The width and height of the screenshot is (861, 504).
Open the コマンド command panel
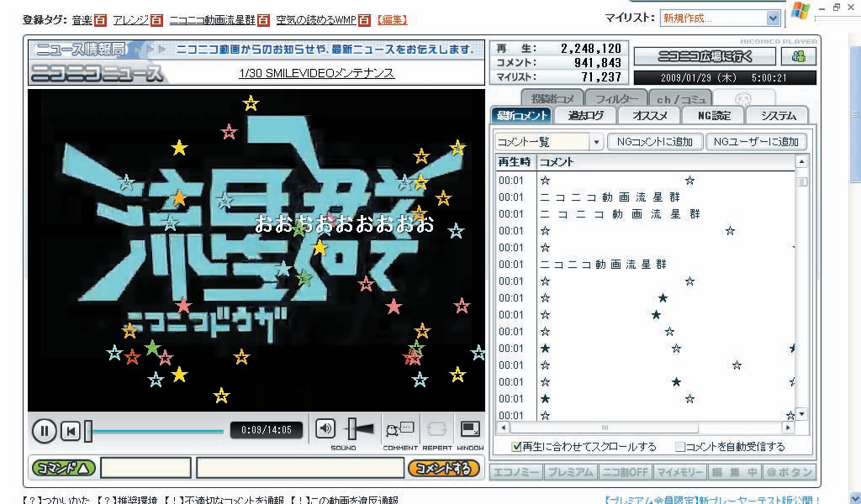coord(64,468)
